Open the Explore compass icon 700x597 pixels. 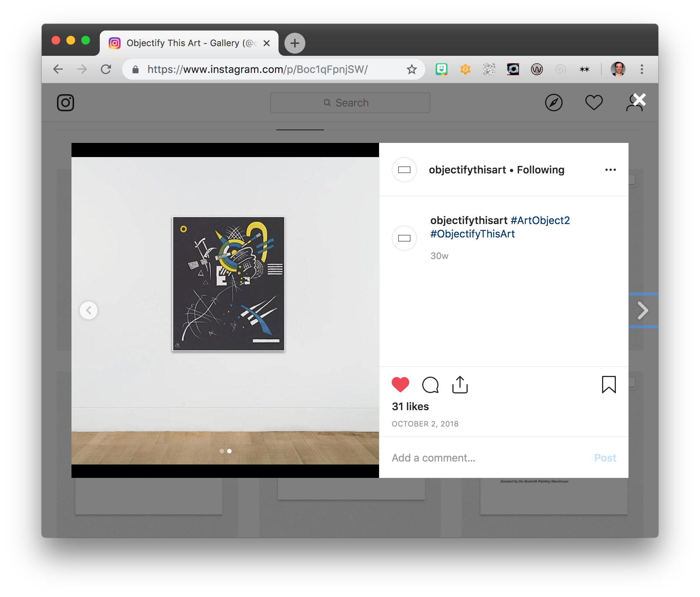[x=554, y=103]
